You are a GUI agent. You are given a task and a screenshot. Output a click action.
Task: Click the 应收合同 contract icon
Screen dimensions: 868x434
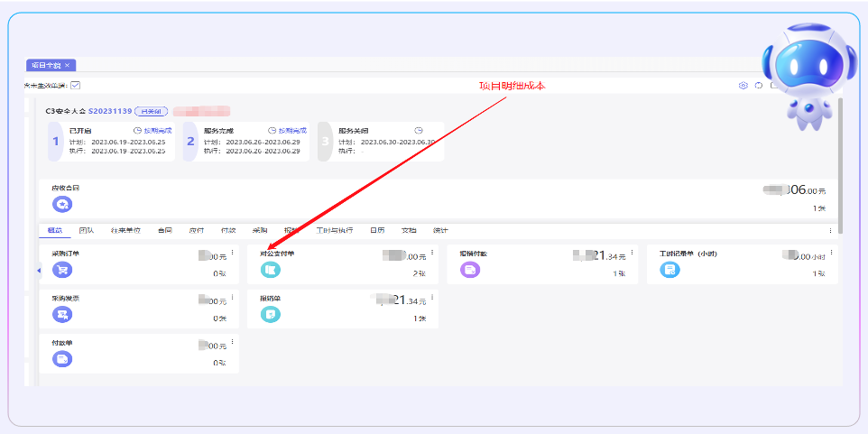click(62, 205)
